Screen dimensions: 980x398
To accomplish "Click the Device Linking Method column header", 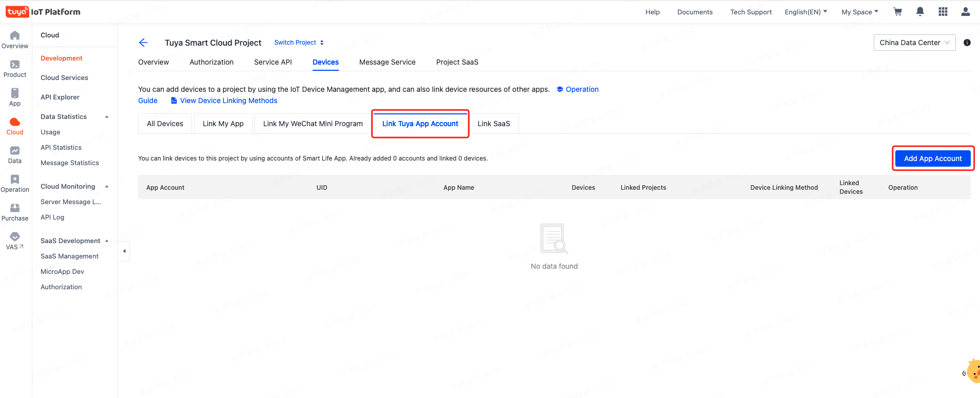I will pos(784,188).
